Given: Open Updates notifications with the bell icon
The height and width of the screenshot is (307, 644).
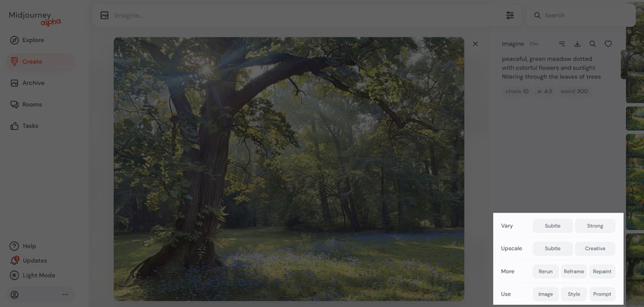Looking at the screenshot, I should tap(29, 261).
